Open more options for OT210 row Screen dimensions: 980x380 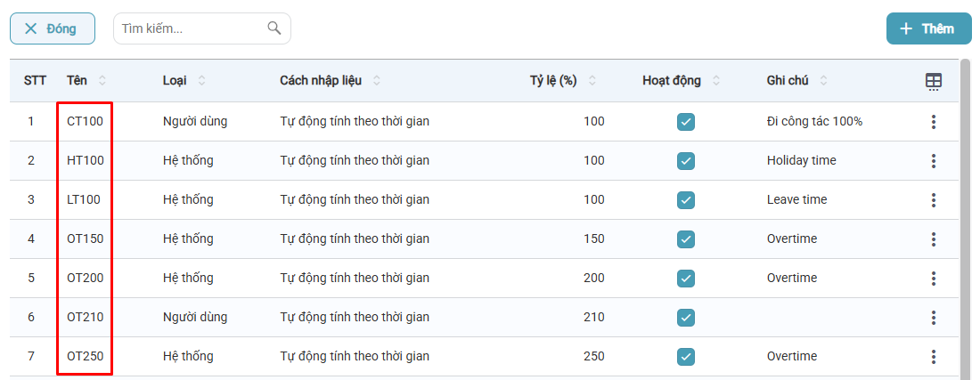(x=933, y=318)
